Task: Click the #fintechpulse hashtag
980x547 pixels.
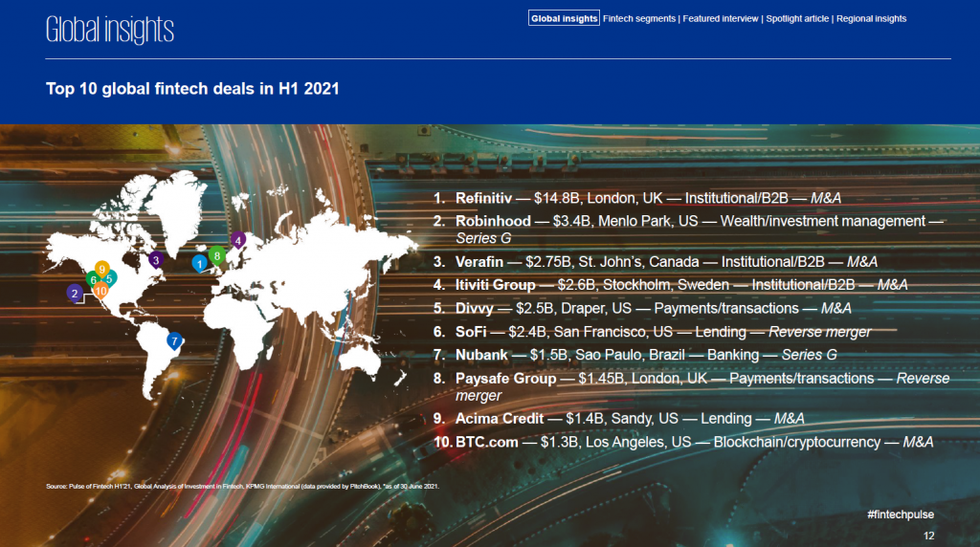Action: click(x=901, y=514)
